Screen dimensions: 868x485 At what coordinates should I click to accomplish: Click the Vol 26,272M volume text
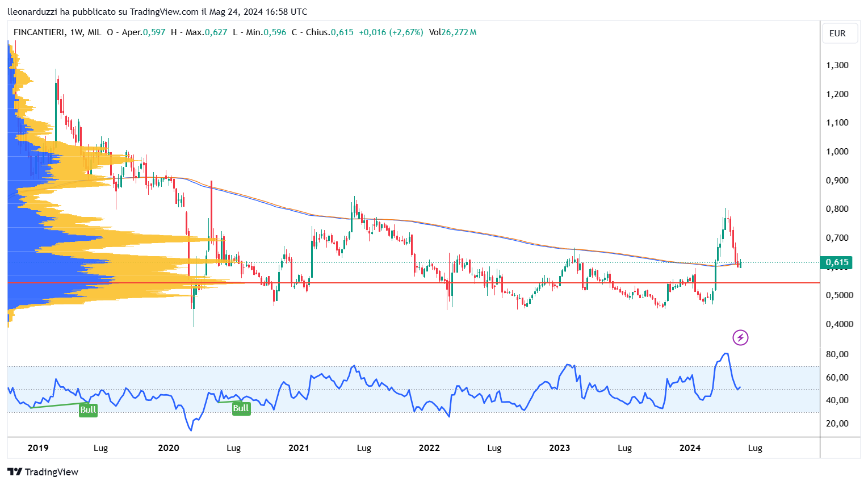(x=453, y=32)
